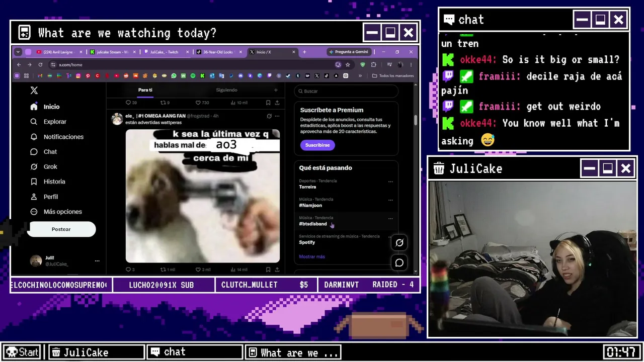Open the Chrome three-dot menu

click(411, 65)
